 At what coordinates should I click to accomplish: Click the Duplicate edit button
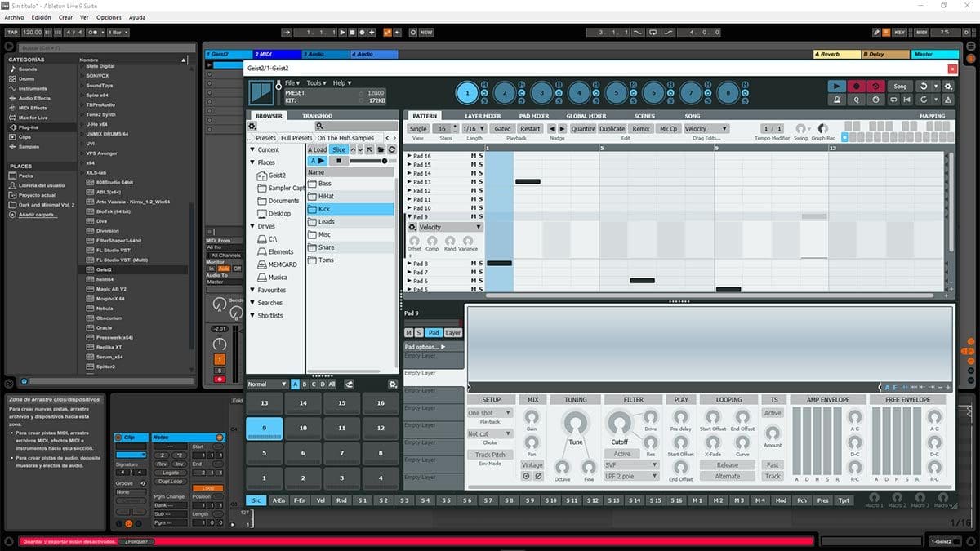click(x=612, y=129)
